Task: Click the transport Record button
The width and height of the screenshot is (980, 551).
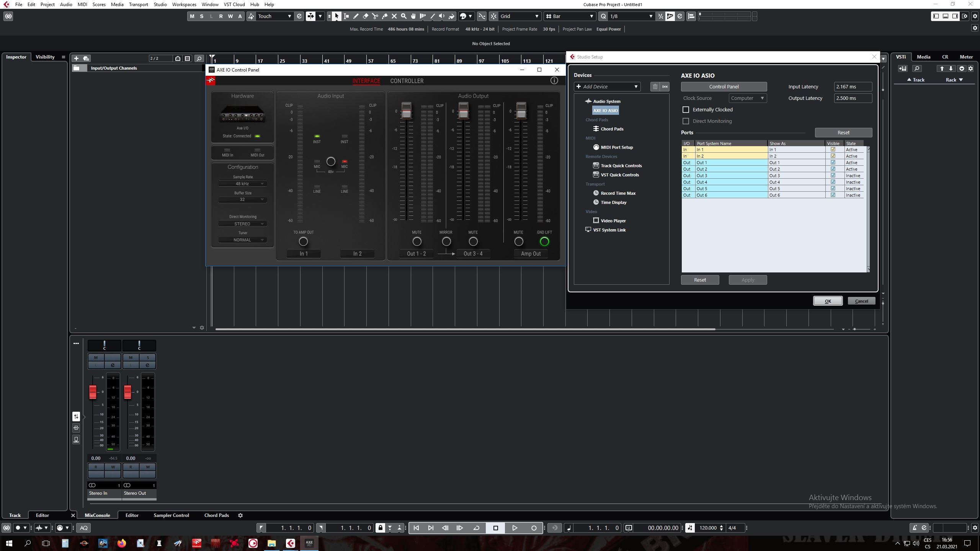Action: (x=534, y=528)
